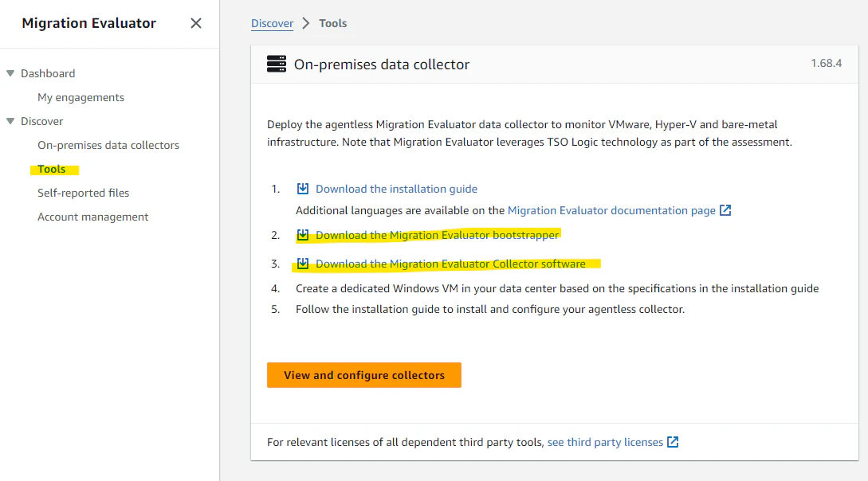The image size is (868, 481).
Task: Open My engagements in sidebar
Action: [81, 97]
